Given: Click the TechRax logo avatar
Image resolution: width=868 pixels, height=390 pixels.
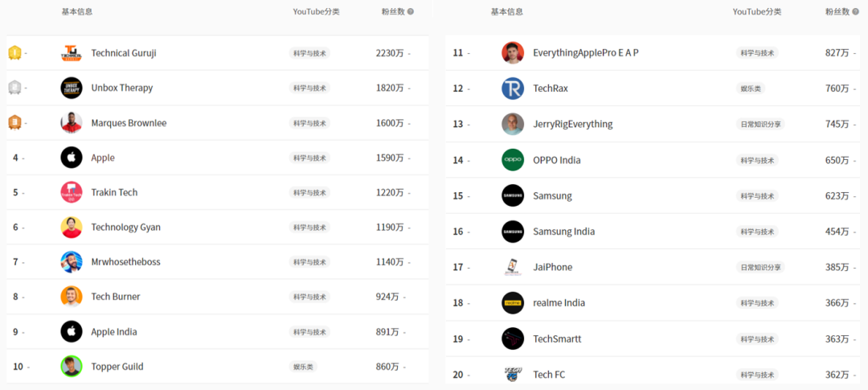Looking at the screenshot, I should (x=513, y=88).
